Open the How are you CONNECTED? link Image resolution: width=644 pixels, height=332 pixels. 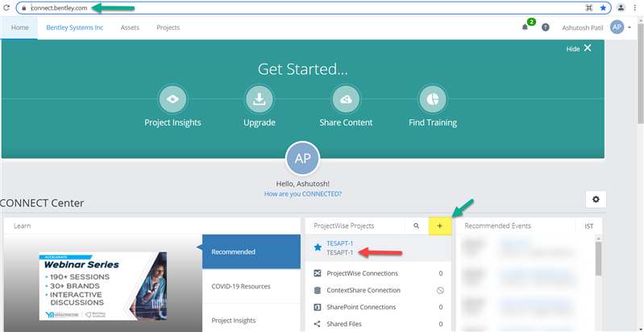tap(303, 193)
